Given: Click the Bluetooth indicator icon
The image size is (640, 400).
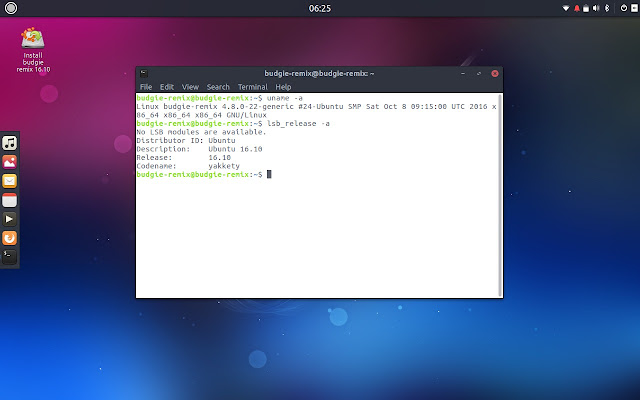Looking at the screenshot, I should click(607, 8).
